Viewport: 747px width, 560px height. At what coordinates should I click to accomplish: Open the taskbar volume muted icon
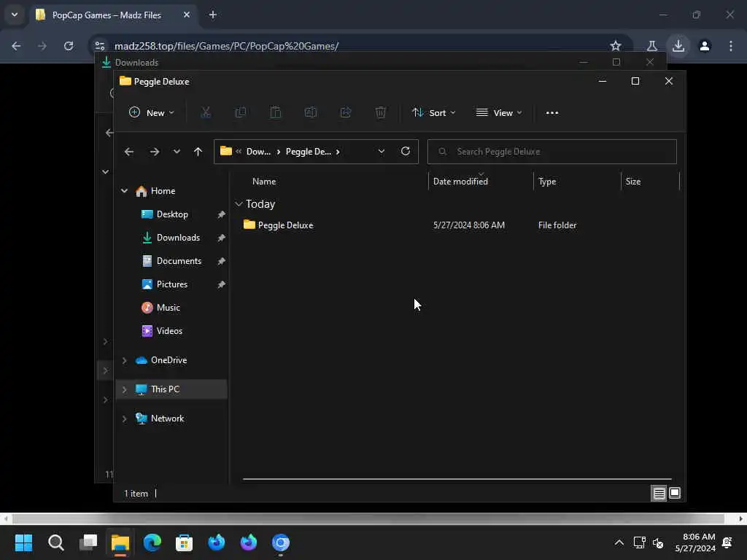[659, 542]
